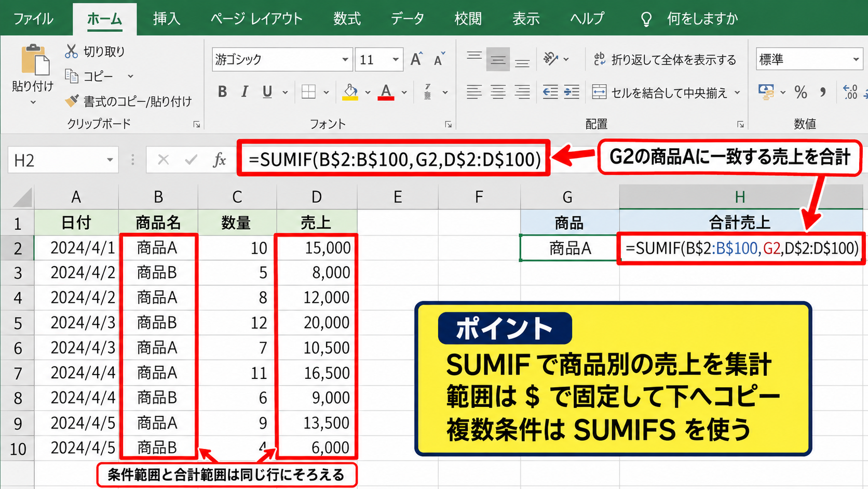Viewport: 868px width, 489px height.
Task: Open the font name dropdown 游ゴシック
Action: point(345,59)
